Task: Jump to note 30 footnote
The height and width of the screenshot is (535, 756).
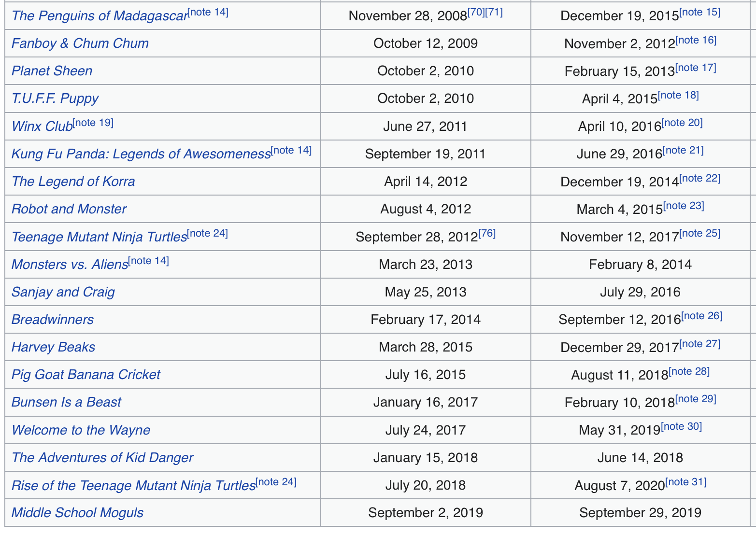Action: [681, 426]
